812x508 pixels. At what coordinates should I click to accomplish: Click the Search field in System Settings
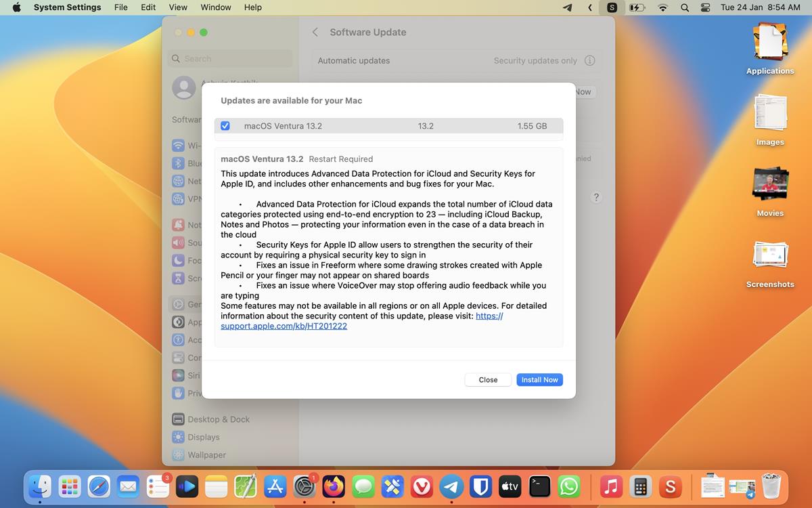pos(229,59)
